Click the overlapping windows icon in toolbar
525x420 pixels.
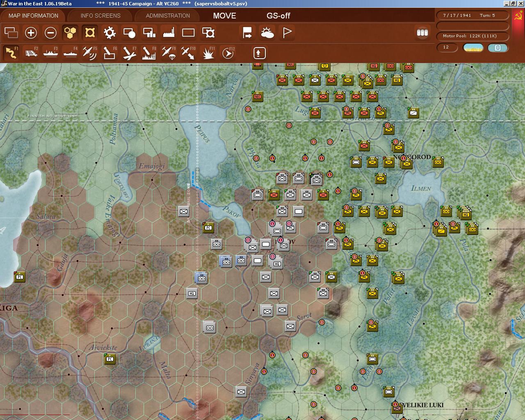(11, 32)
